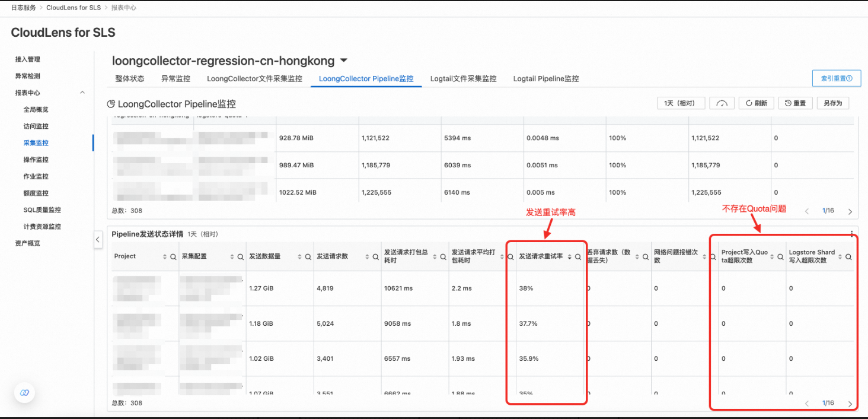
Task: Open 日志服务 breadcrumb link
Action: (23, 8)
